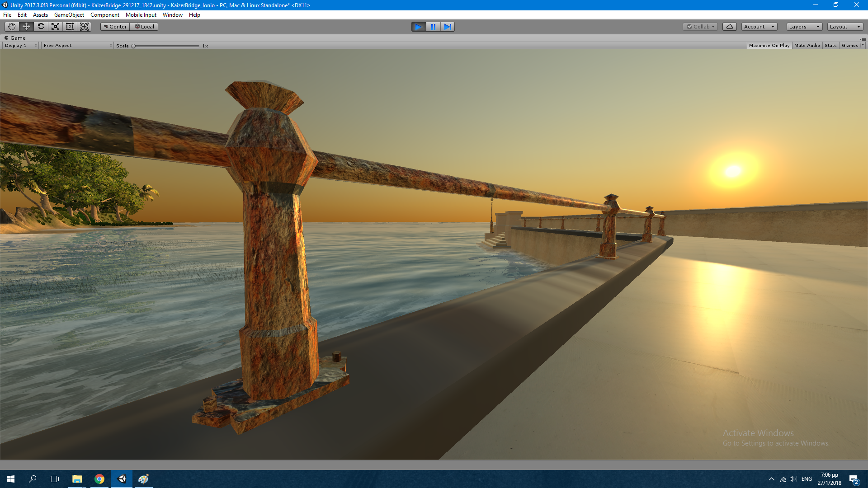This screenshot has width=868, height=488.
Task: Toggle Maximize On Play
Action: click(769, 46)
